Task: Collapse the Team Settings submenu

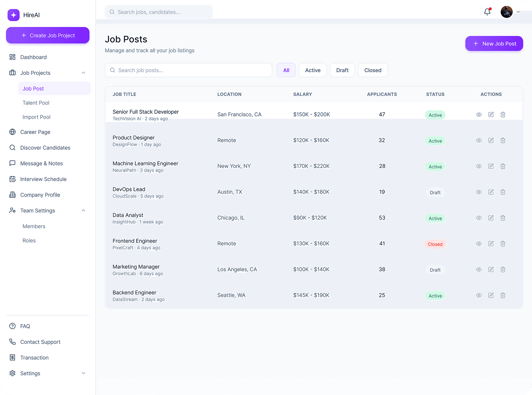Action: click(x=84, y=211)
